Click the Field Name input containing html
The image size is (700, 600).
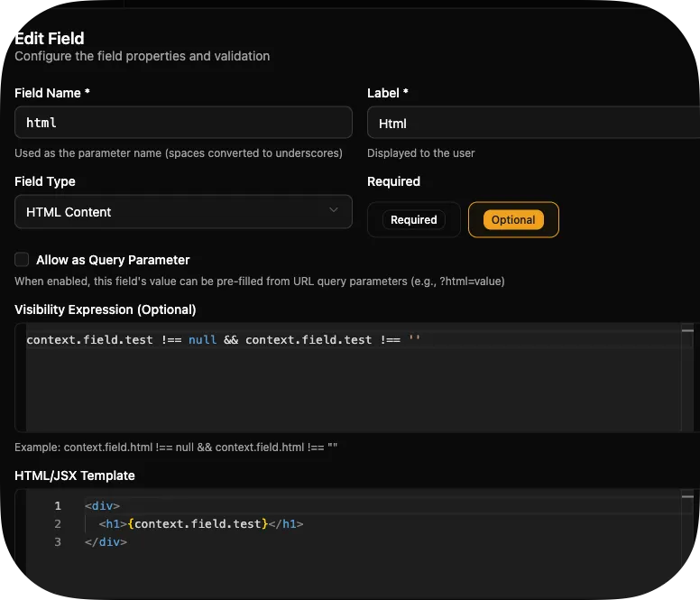[x=183, y=123]
